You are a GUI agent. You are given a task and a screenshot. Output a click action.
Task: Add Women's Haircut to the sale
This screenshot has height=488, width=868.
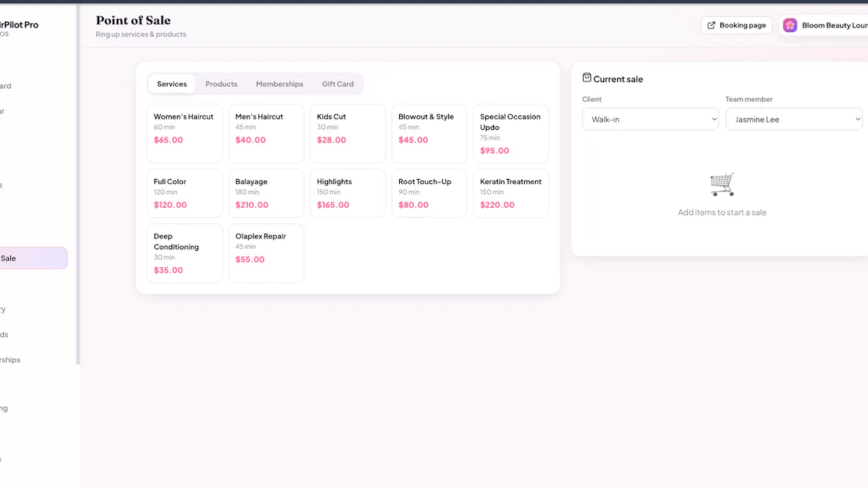185,133
